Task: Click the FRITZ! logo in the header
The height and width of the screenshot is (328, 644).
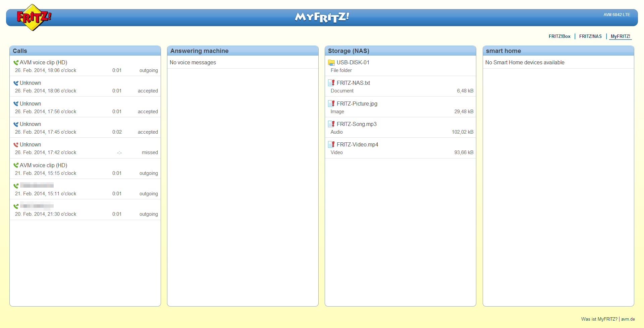Action: tap(34, 17)
